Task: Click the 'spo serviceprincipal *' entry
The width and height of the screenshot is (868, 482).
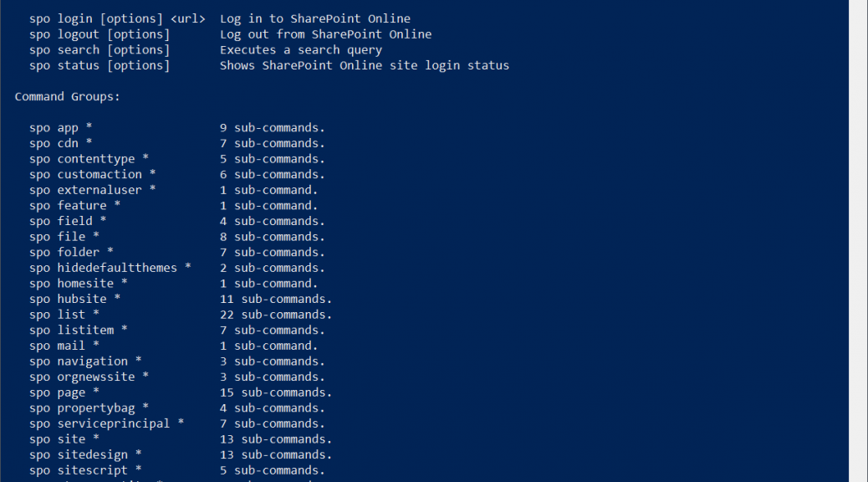Action: [107, 423]
